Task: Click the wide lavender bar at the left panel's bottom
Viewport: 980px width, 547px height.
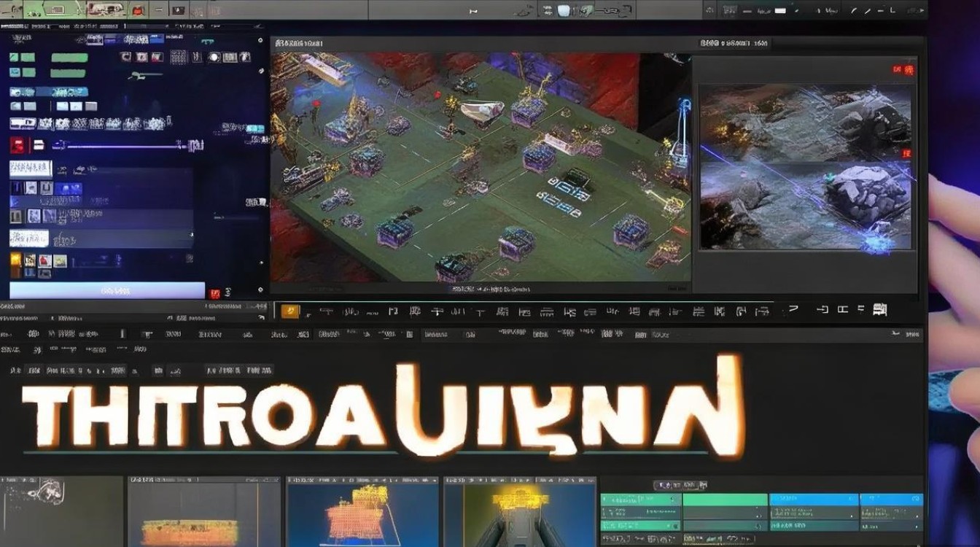Action: [107, 290]
